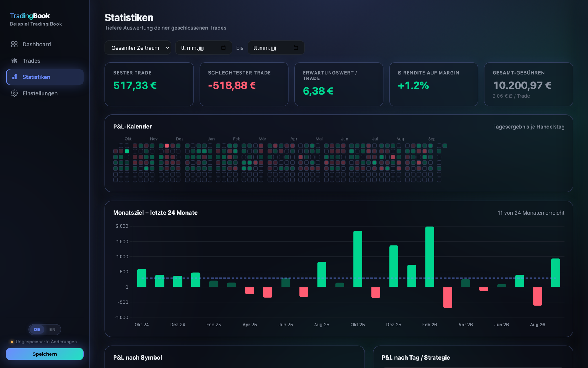The height and width of the screenshot is (368, 588).
Task: Click the Schlechtester Trade card
Action: [244, 84]
